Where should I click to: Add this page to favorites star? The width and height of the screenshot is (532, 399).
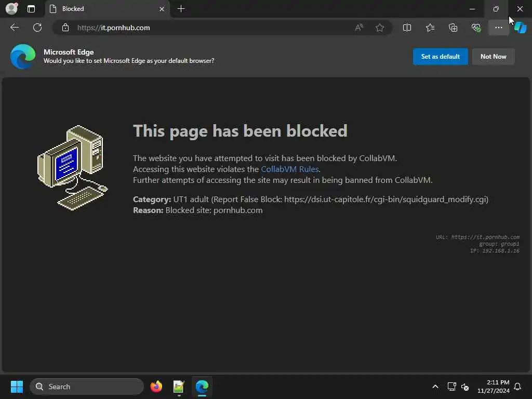(x=380, y=28)
